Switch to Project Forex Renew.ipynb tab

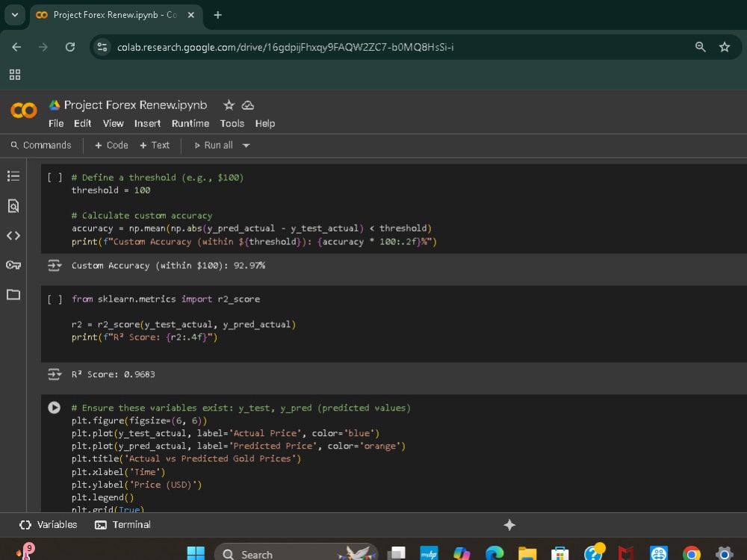(x=116, y=16)
